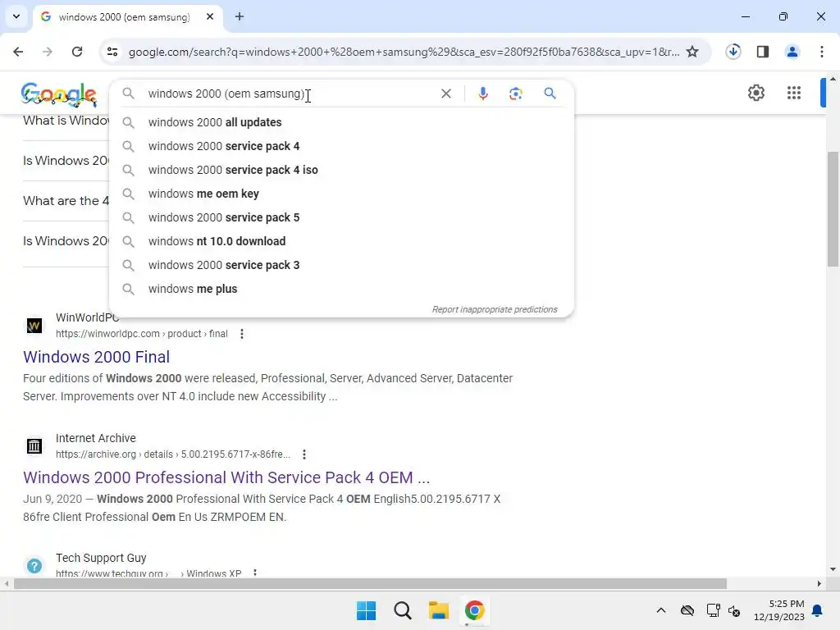
Task: Choose suggestion windows 2000 service pack 5
Action: [340, 217]
